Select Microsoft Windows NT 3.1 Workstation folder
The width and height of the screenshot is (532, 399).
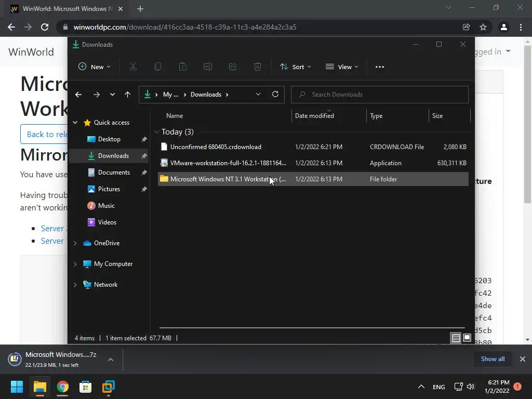coord(313,179)
